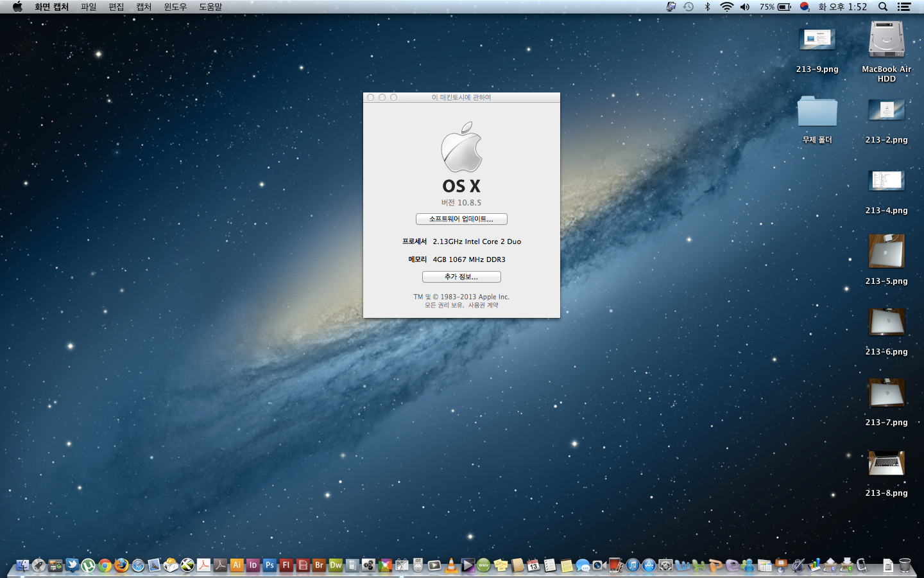Click the 추가 정보... button
Viewport: 924px width, 578px height.
[x=461, y=277]
